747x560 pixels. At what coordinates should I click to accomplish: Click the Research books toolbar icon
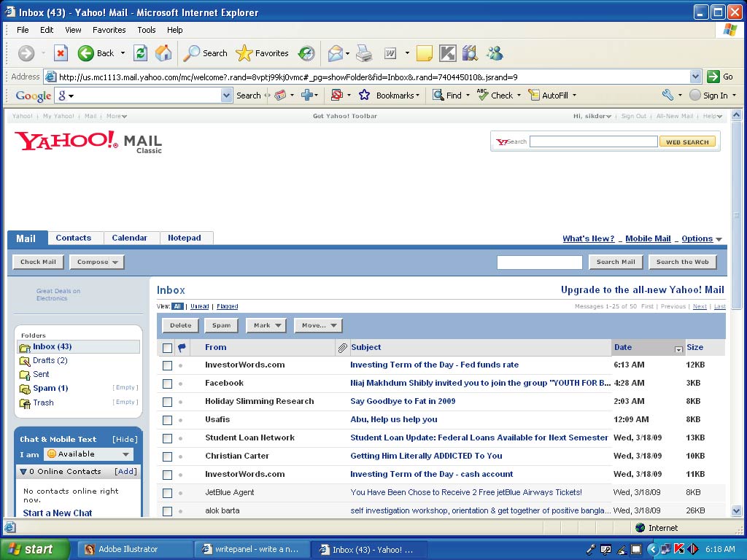point(471,53)
